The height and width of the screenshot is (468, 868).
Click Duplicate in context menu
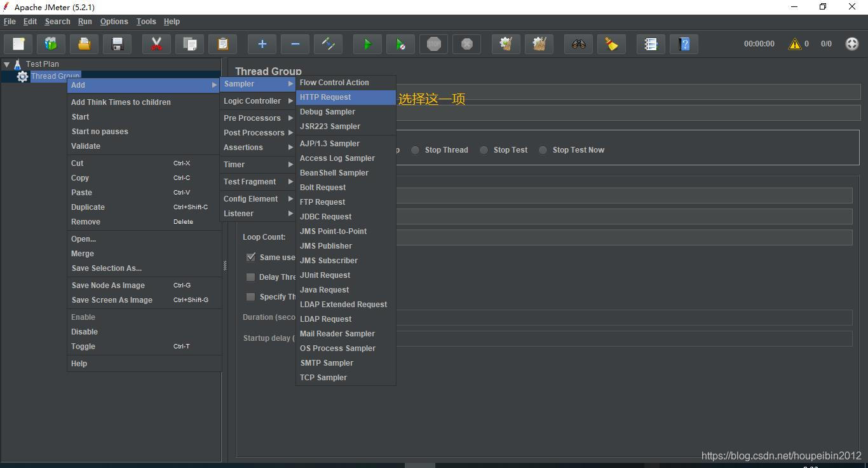pyautogui.click(x=144, y=207)
